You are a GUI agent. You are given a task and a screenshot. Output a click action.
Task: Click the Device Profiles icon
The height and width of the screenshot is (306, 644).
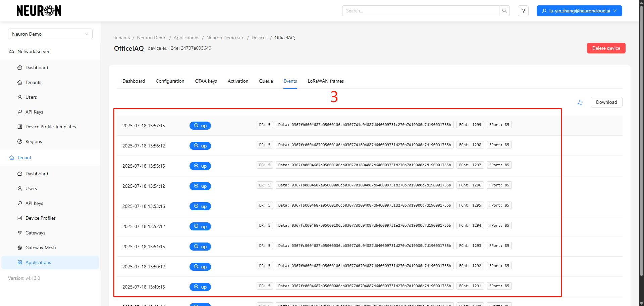tap(20, 218)
